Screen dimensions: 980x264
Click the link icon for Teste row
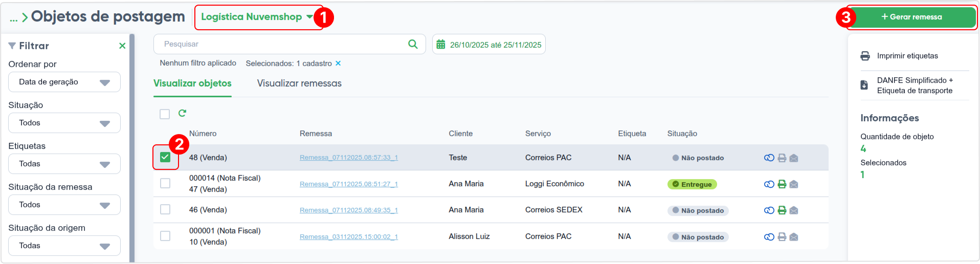769,158
